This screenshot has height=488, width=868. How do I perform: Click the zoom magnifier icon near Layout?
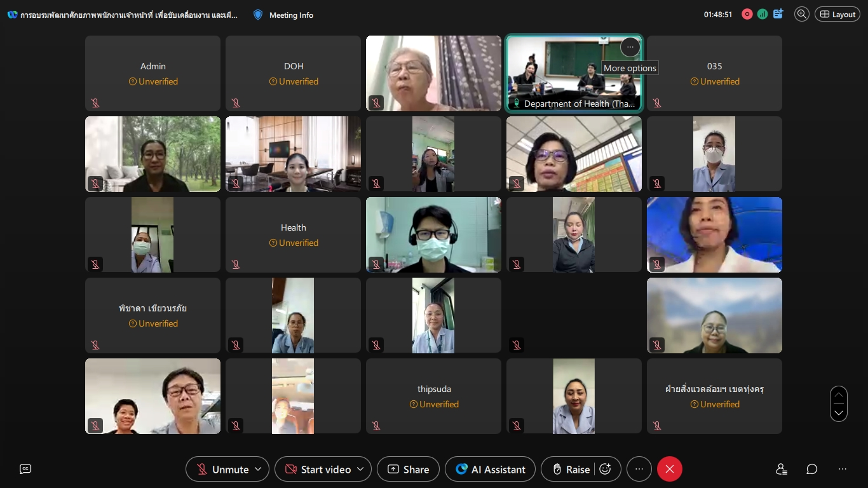[802, 14]
